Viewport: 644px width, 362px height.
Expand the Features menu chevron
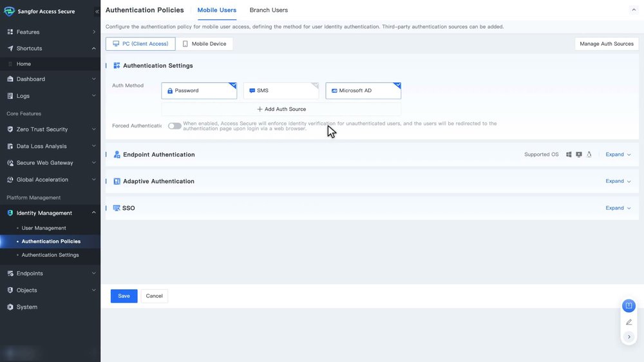pyautogui.click(x=94, y=32)
